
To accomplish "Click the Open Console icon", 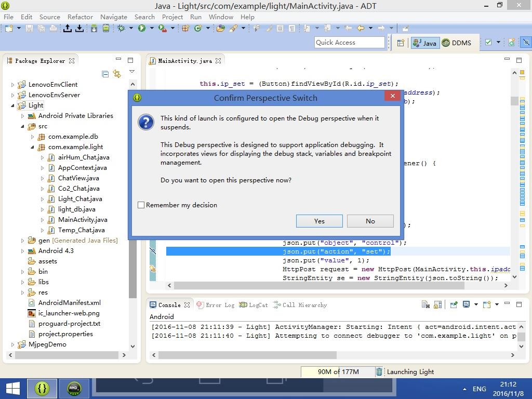I will pos(486,304).
